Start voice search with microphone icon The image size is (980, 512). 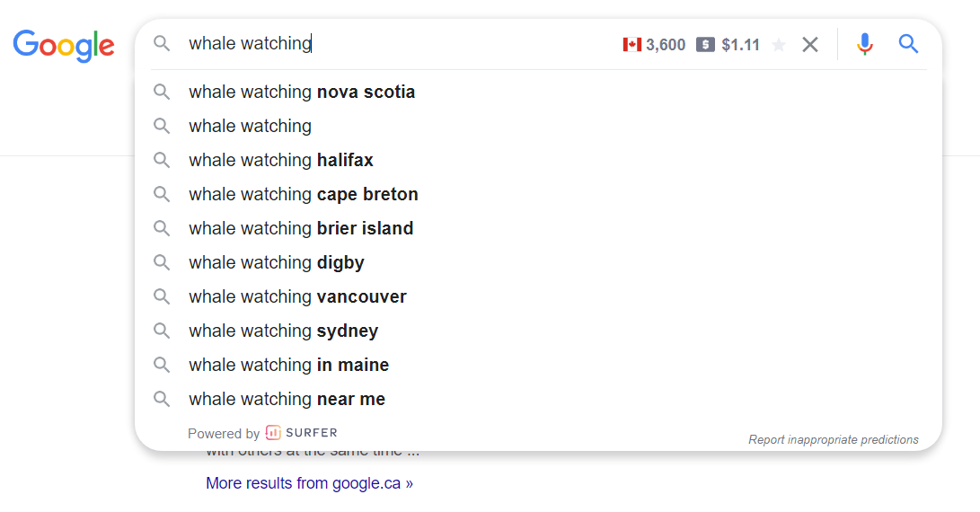click(864, 44)
